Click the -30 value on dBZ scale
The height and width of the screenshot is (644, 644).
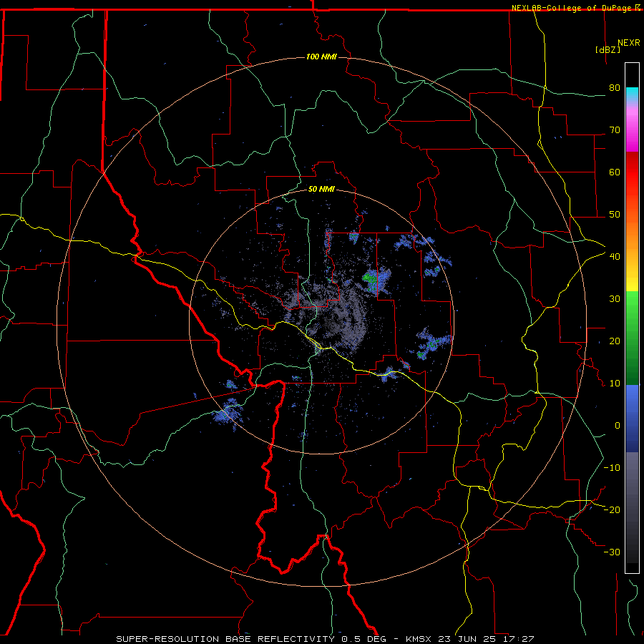point(612,552)
